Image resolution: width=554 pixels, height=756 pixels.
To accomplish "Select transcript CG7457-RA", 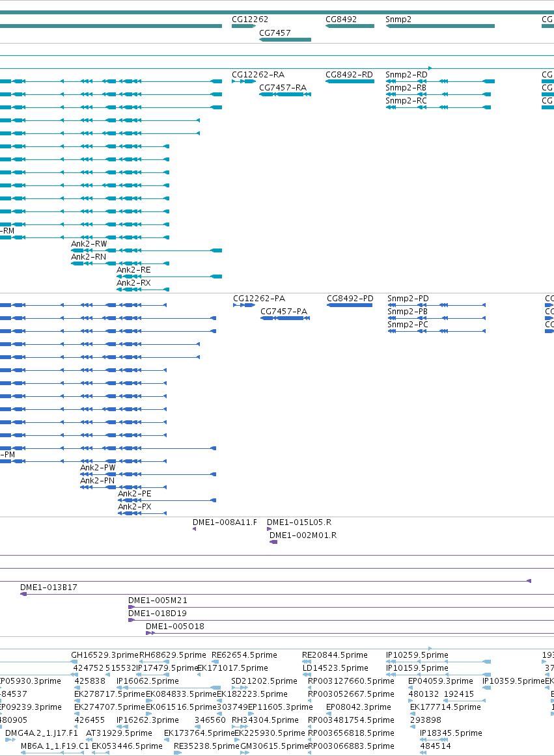I will tap(283, 88).
